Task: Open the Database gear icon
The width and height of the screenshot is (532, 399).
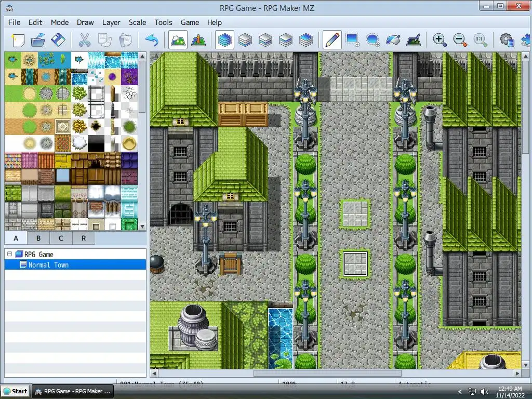Action: click(x=507, y=40)
